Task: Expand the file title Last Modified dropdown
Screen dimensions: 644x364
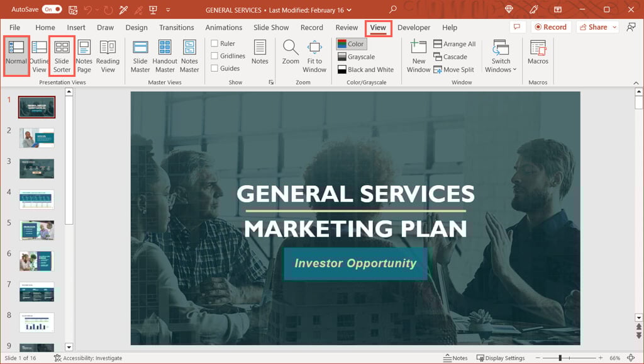Action: [x=349, y=10]
